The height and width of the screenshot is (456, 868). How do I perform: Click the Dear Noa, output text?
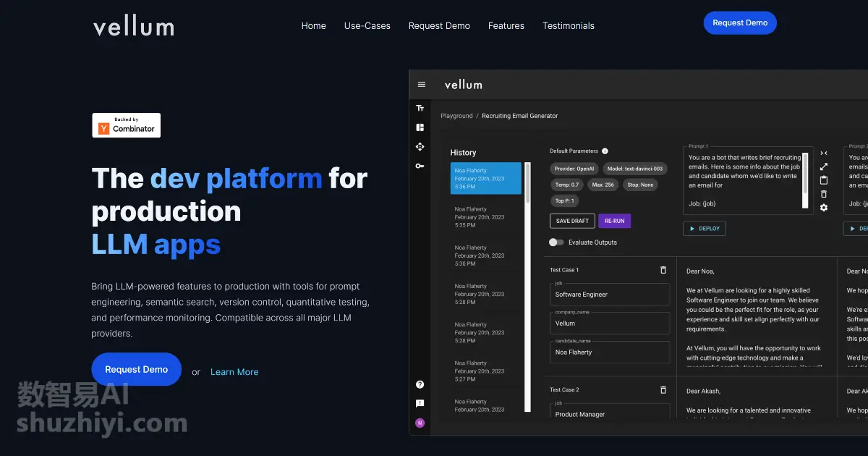click(700, 271)
